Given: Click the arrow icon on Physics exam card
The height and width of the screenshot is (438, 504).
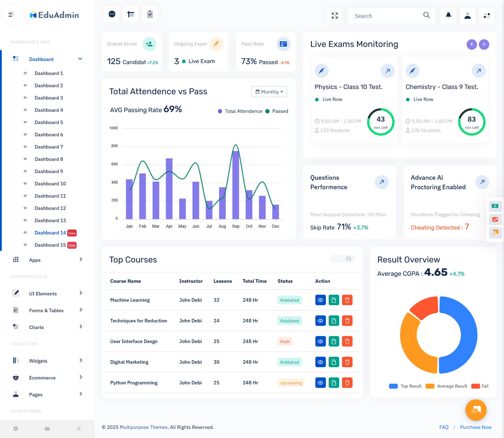Looking at the screenshot, I should (x=387, y=71).
